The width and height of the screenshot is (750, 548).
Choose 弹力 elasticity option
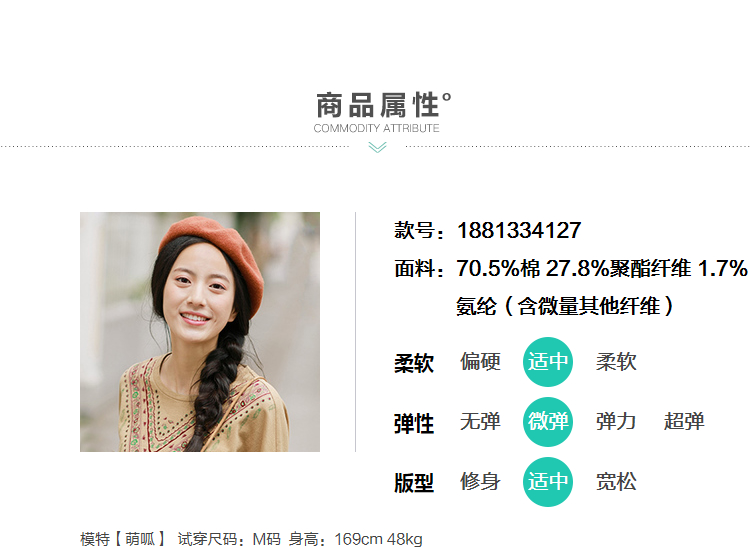coord(616,422)
